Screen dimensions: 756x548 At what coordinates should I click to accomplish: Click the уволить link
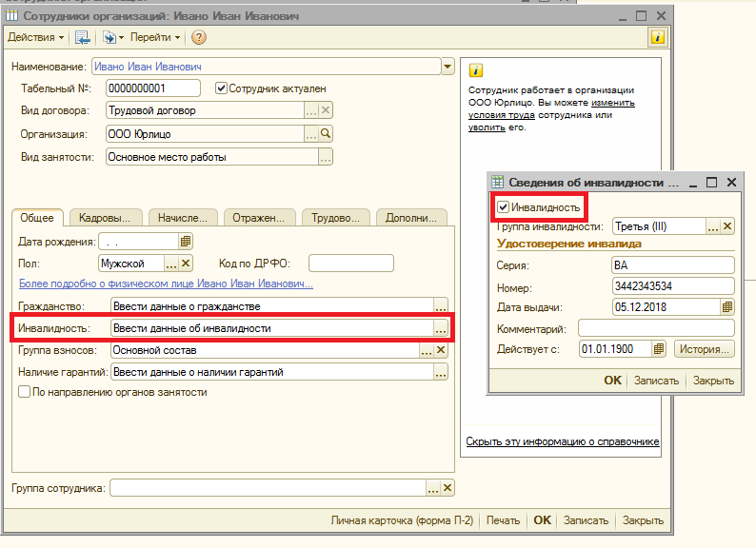[487, 127]
